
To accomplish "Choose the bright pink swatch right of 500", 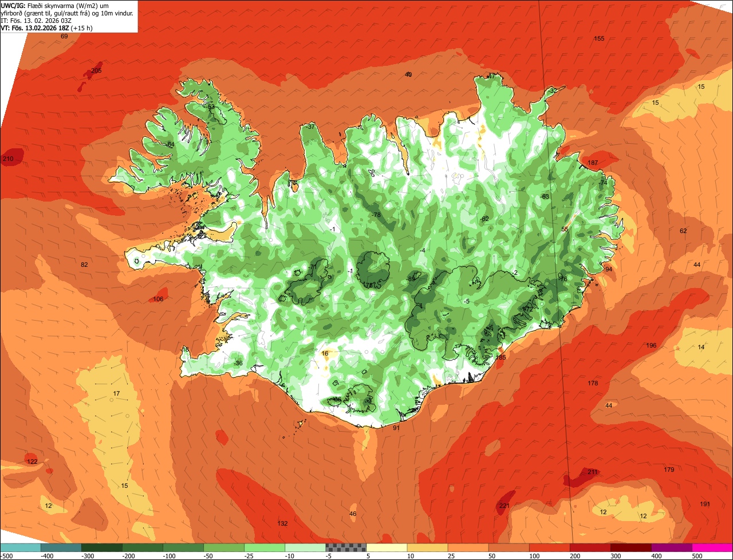I will coord(712,547).
